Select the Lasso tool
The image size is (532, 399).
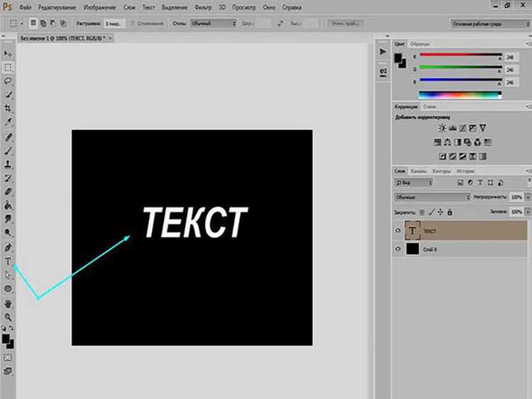8,81
